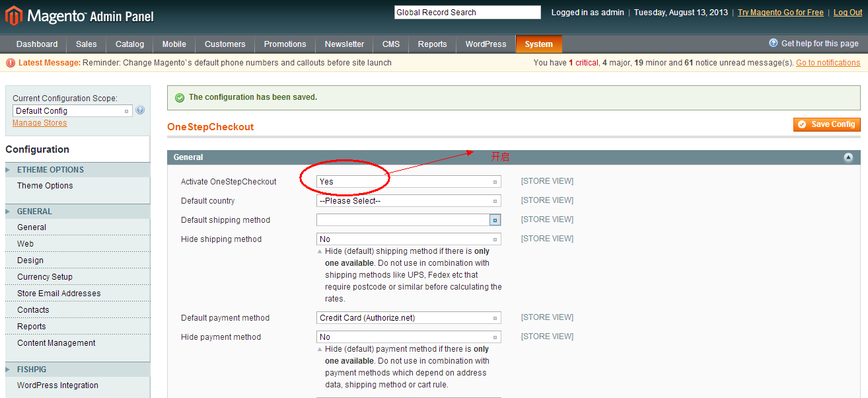This screenshot has width=868, height=398.
Task: Open the WordPress menu
Action: coord(486,44)
